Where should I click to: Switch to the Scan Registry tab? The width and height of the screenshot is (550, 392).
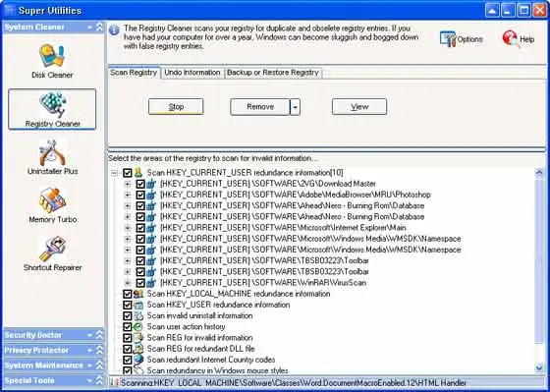(x=134, y=73)
